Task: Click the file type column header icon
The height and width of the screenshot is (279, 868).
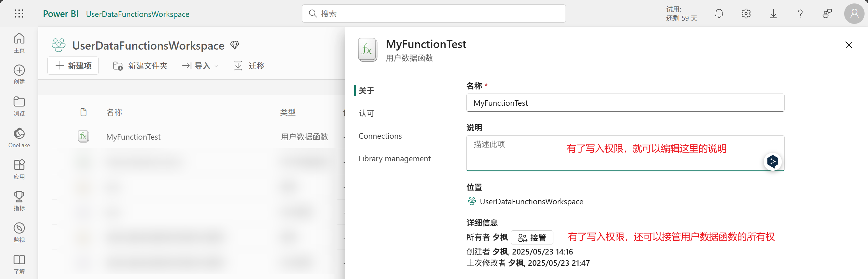Action: click(x=84, y=112)
